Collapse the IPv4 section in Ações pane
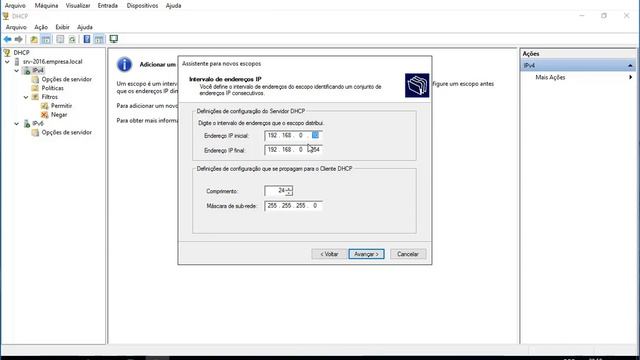 click(630, 65)
